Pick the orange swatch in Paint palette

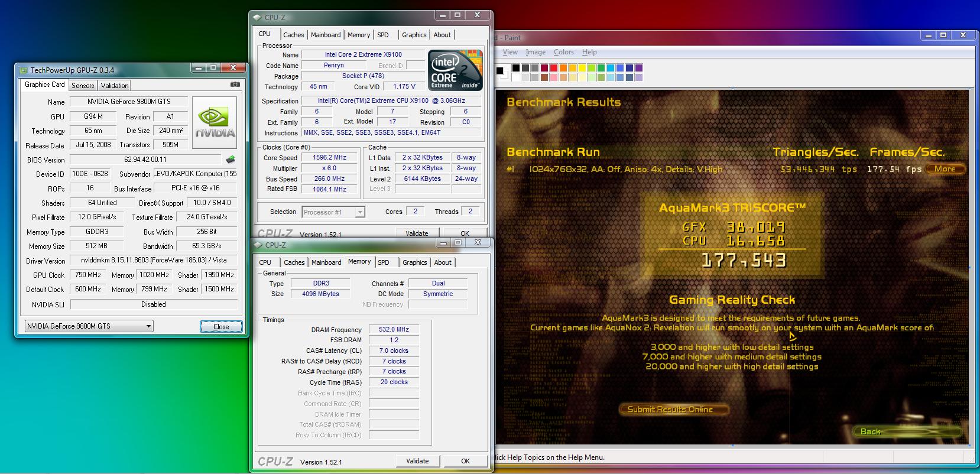(563, 68)
